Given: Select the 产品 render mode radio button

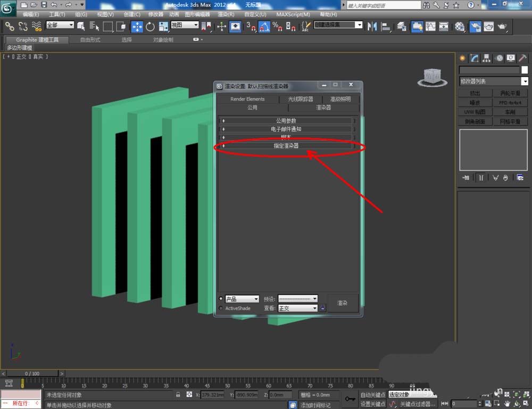Looking at the screenshot, I should (221, 299).
